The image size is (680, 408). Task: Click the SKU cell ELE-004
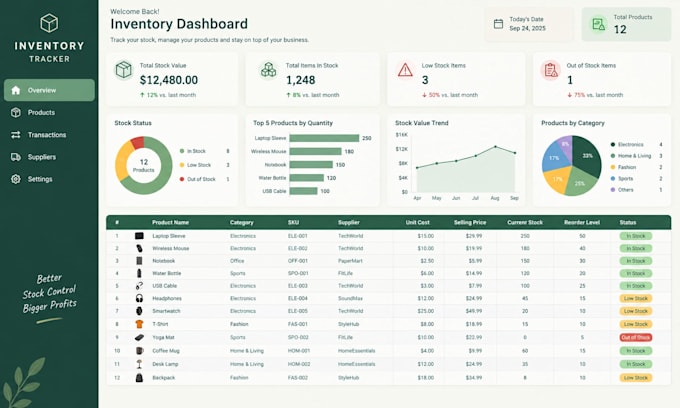tap(298, 298)
